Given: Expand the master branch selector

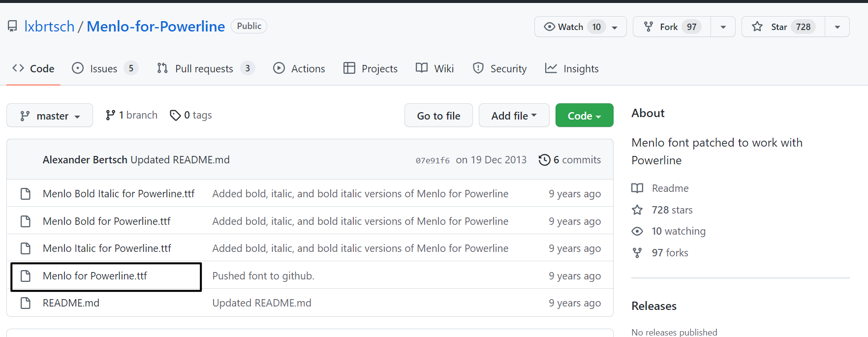Looking at the screenshot, I should [50, 116].
